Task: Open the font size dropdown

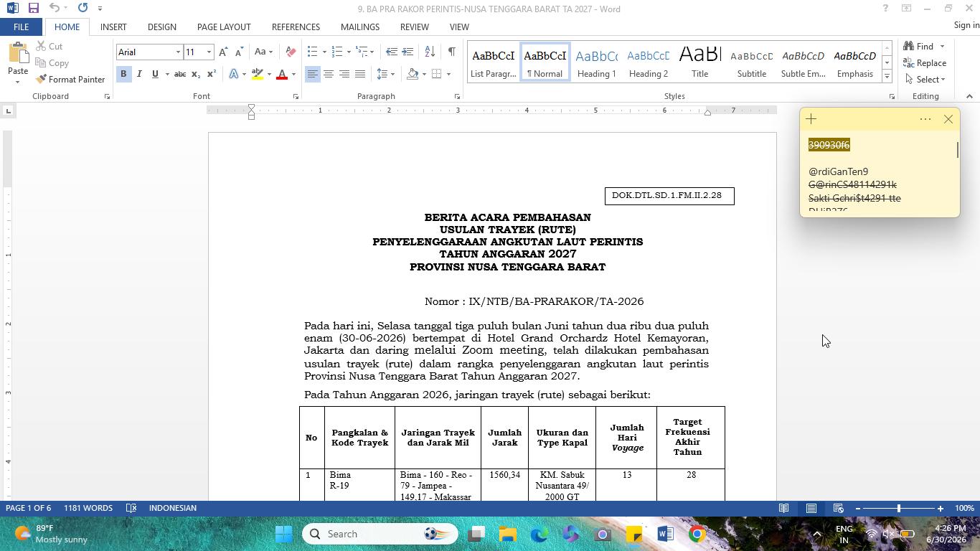Action: pyautogui.click(x=209, y=52)
